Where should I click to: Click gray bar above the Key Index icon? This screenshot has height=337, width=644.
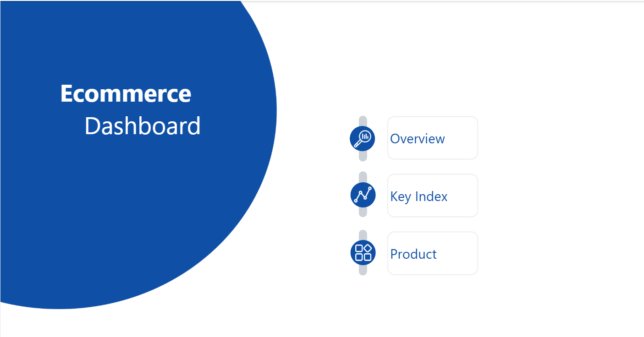click(363, 177)
